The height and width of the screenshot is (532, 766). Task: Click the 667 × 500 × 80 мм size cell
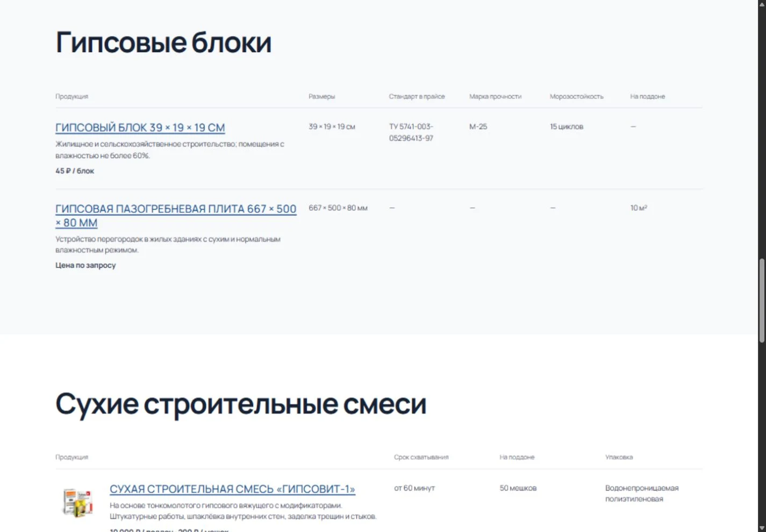tap(338, 208)
